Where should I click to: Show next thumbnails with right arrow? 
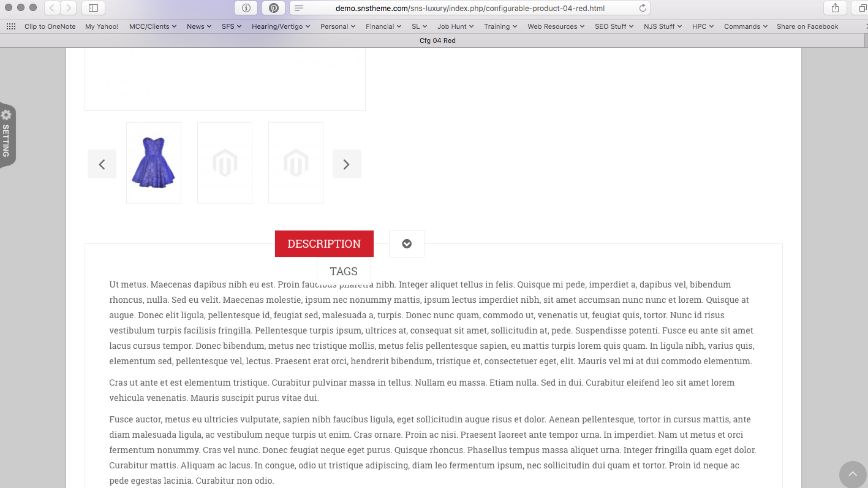pyautogui.click(x=347, y=164)
